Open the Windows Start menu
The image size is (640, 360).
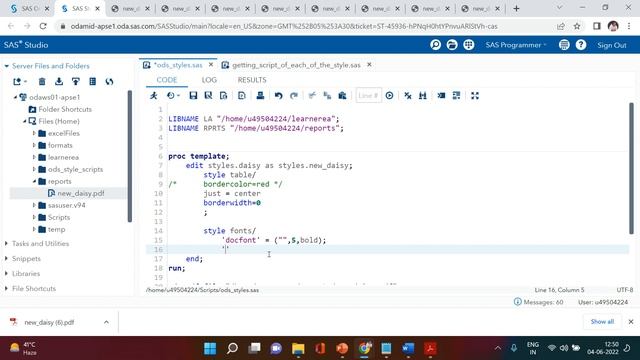(210, 348)
